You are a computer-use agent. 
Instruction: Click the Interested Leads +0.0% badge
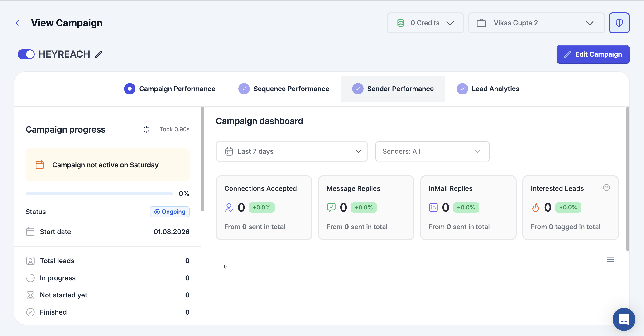(x=568, y=208)
